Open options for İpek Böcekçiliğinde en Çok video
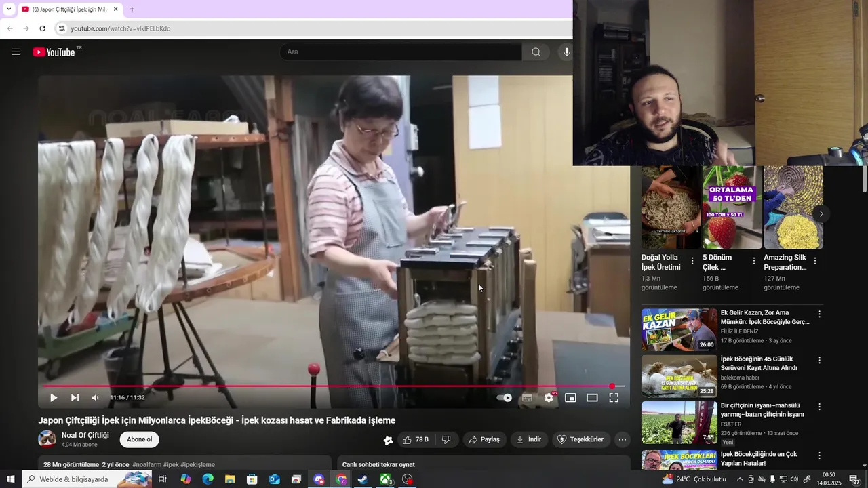This screenshot has height=488, width=868. click(x=819, y=455)
